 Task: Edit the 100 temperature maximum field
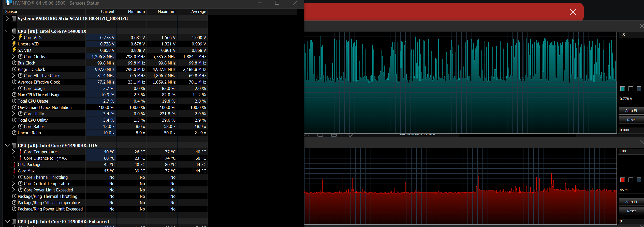(x=631, y=151)
